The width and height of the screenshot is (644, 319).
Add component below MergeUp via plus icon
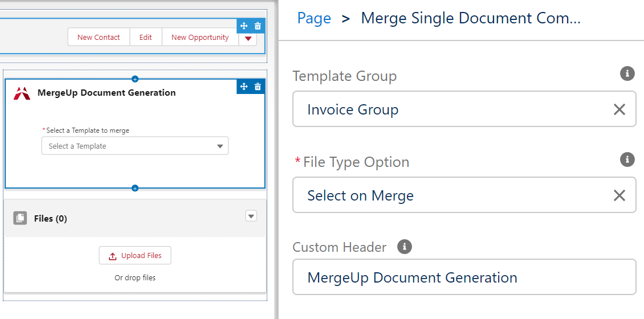[134, 188]
